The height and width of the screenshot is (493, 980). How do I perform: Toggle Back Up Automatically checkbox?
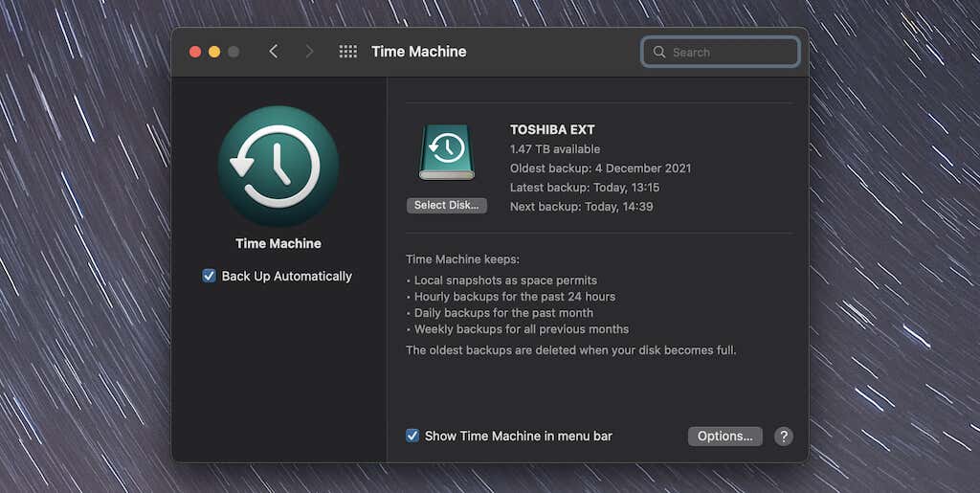209,276
